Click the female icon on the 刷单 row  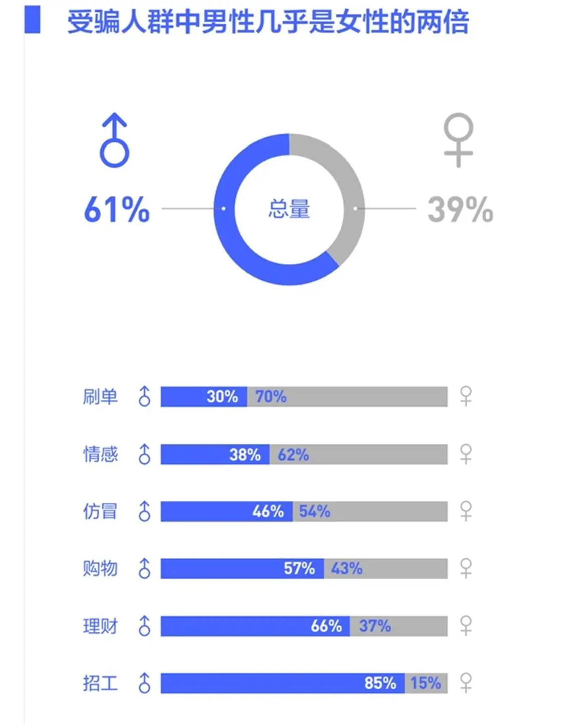pyautogui.click(x=466, y=396)
